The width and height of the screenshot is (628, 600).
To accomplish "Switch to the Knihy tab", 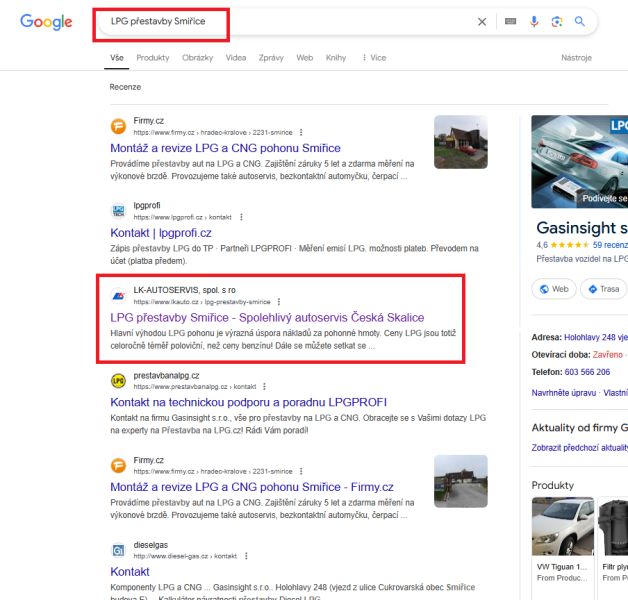I will coord(336,58).
